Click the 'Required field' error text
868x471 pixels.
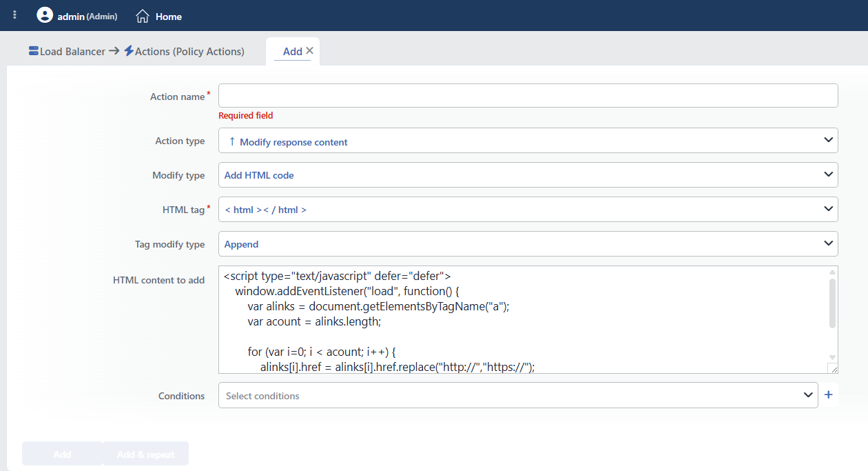246,115
